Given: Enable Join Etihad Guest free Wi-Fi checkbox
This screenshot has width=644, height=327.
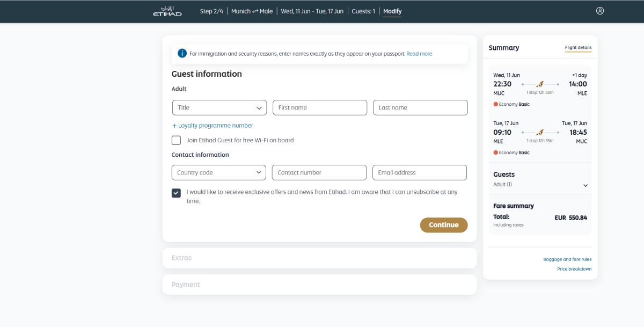Looking at the screenshot, I should tap(176, 140).
